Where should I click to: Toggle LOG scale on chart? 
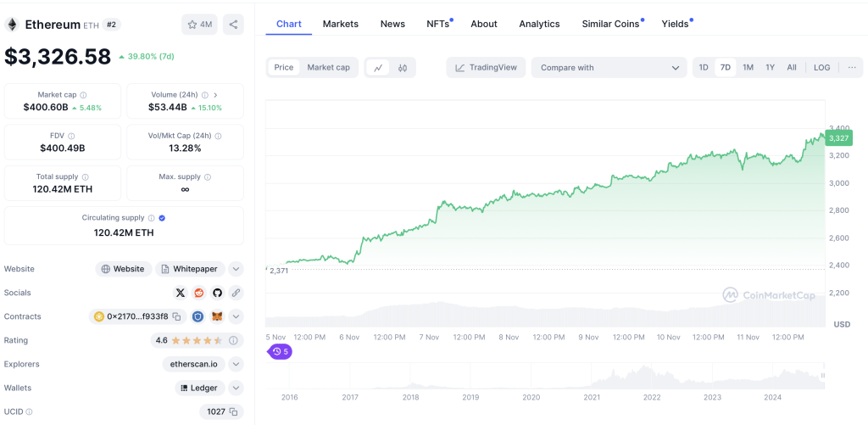point(822,68)
